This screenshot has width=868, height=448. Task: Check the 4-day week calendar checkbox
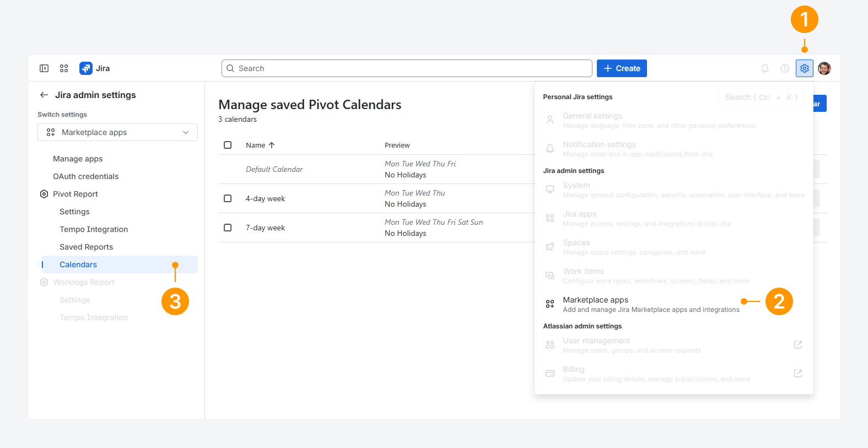(x=228, y=198)
